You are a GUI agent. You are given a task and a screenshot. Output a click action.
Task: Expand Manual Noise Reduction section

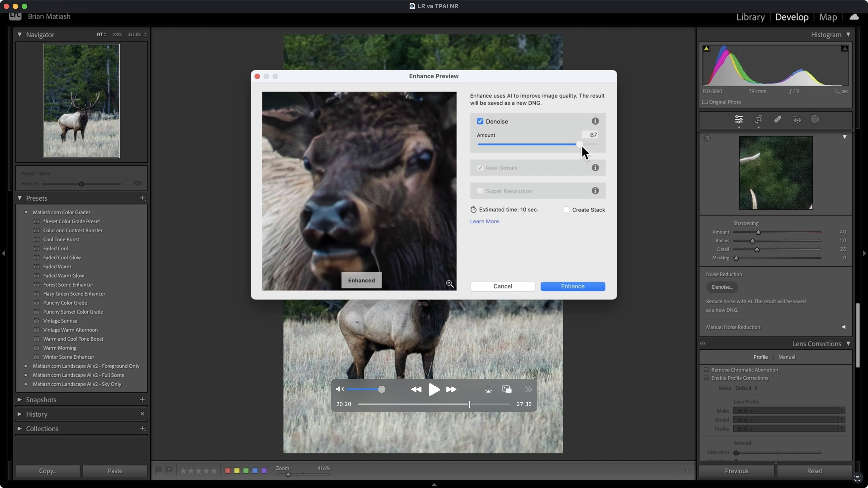[x=843, y=327]
